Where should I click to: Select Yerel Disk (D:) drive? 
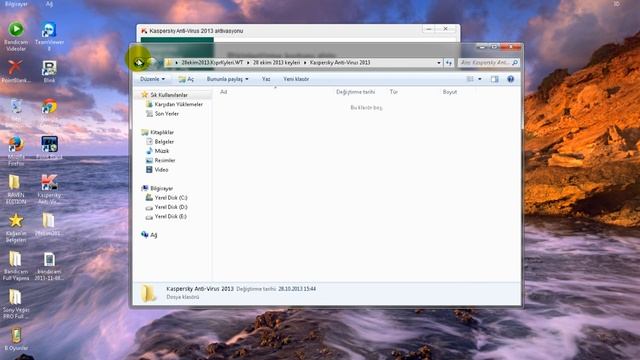167,207
